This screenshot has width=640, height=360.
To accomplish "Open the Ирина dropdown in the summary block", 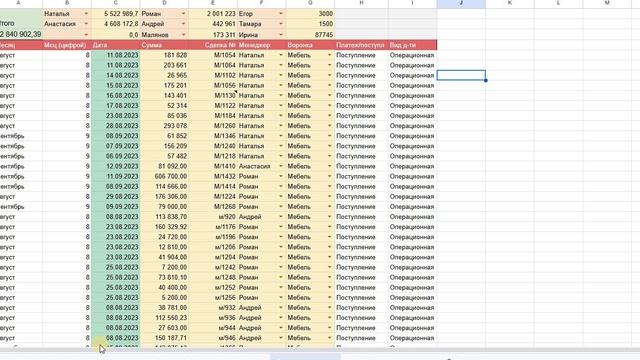I will (x=281, y=35).
